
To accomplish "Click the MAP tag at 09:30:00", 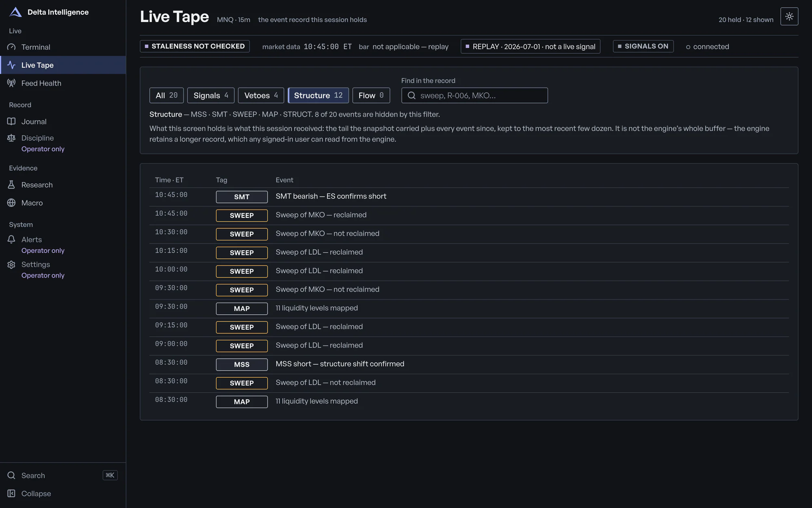I will pos(242,308).
